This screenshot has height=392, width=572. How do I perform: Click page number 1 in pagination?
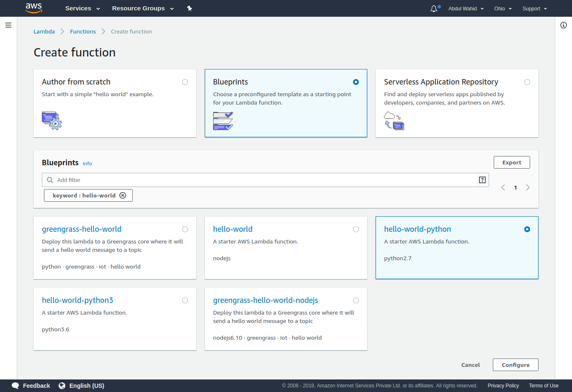(515, 188)
